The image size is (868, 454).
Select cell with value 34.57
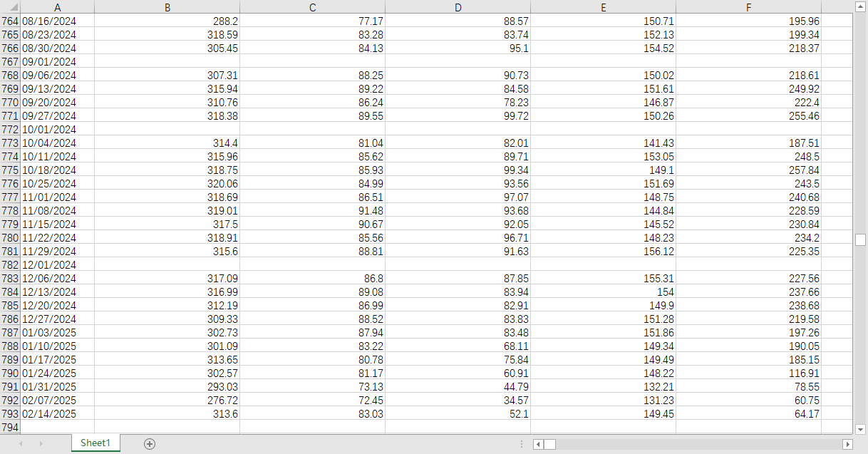(458, 401)
